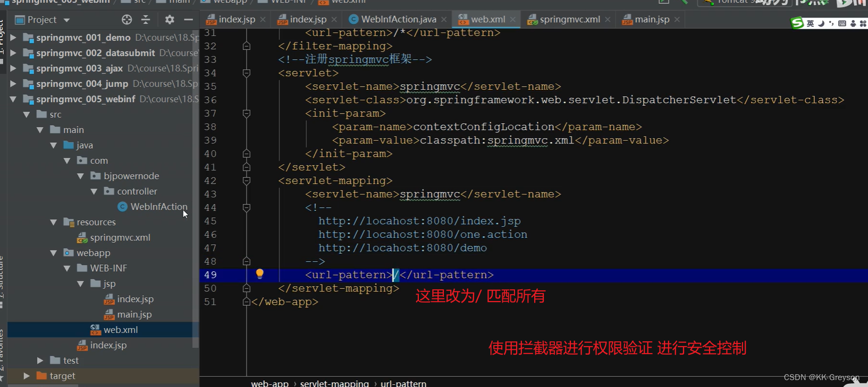Expand the springmvc_004_jump module
868x387 pixels.
pyautogui.click(x=13, y=84)
